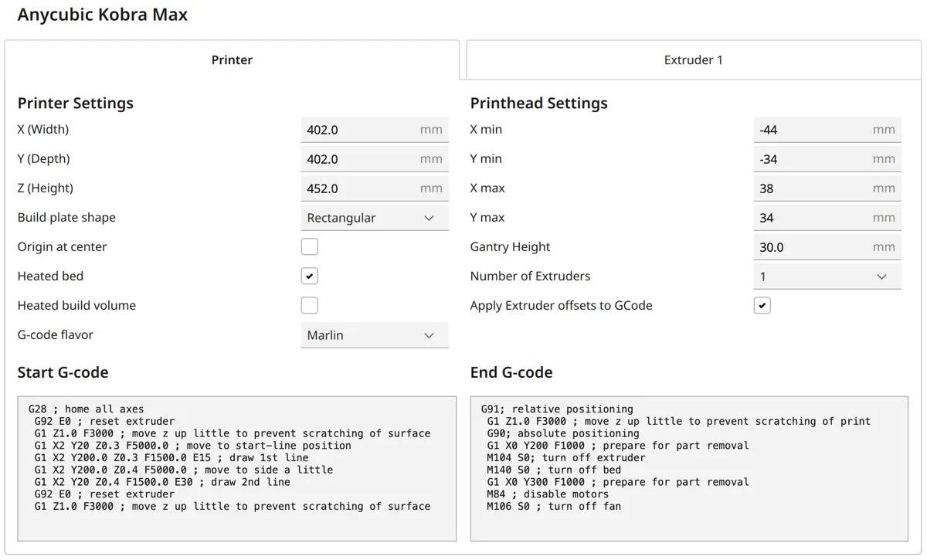The image size is (927, 560).
Task: Expand the G-code flavor dropdown
Action: click(374, 335)
